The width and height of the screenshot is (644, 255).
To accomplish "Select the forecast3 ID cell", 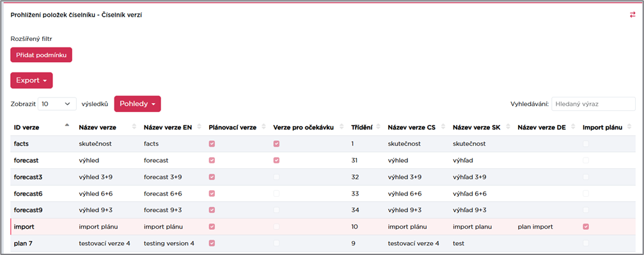I will (28, 177).
